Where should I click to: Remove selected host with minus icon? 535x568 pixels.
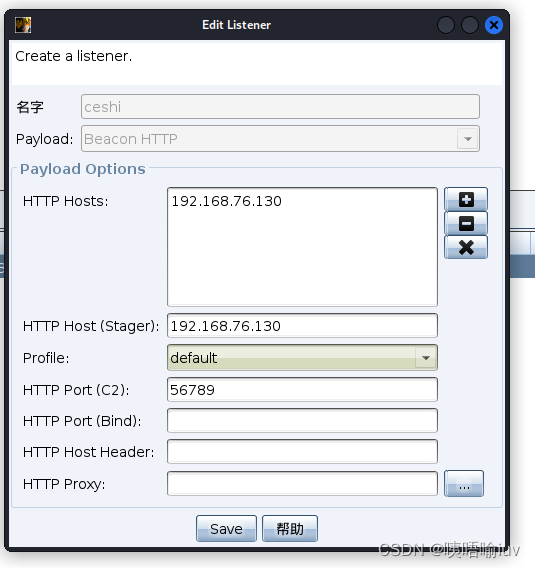[x=466, y=223]
